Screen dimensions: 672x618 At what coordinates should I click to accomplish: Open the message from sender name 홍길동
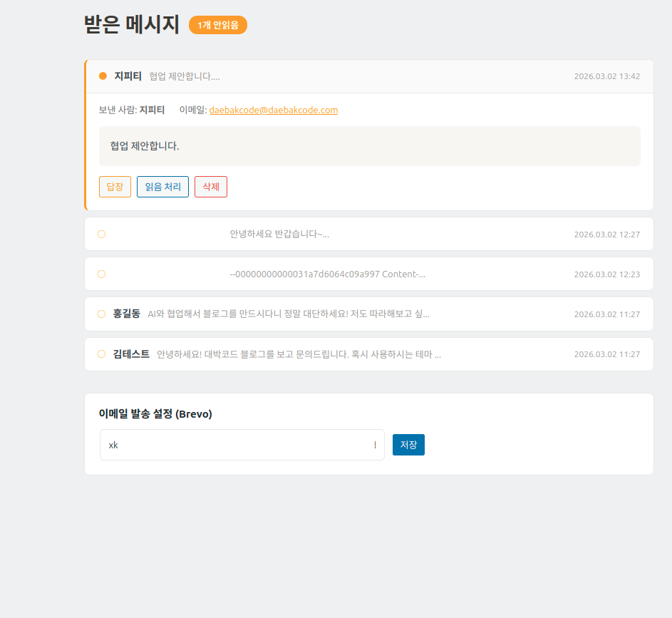point(126,314)
